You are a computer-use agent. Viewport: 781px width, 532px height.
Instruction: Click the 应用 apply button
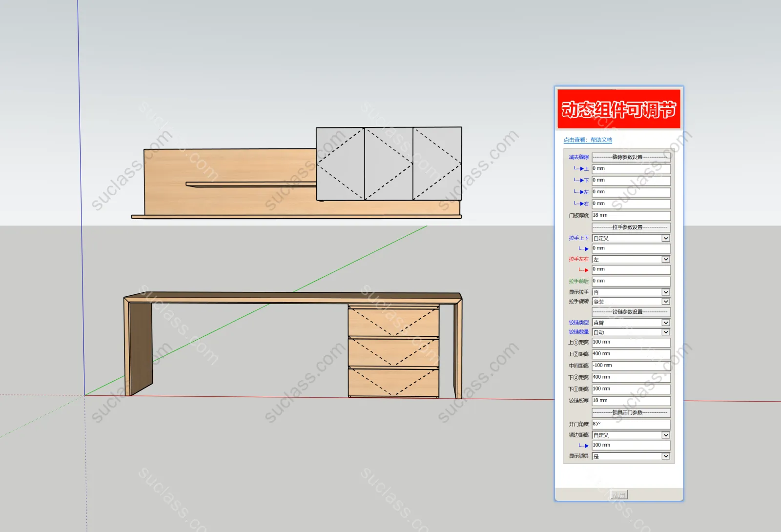pyautogui.click(x=619, y=495)
